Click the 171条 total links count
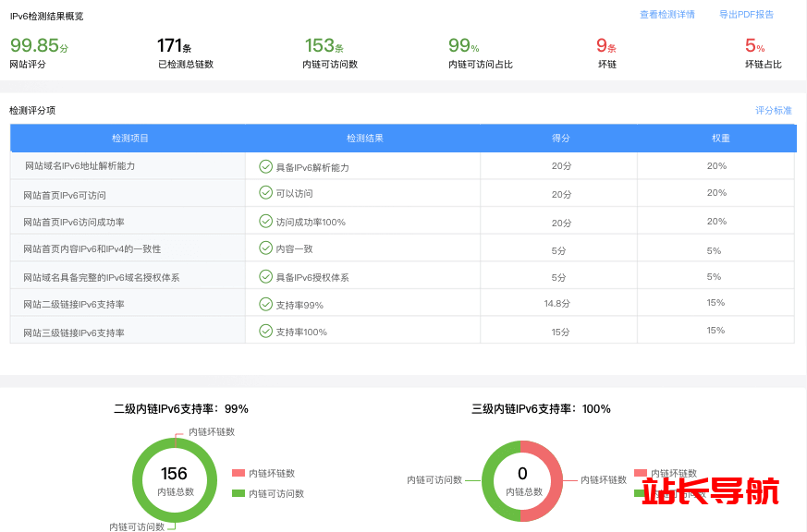 (174, 45)
